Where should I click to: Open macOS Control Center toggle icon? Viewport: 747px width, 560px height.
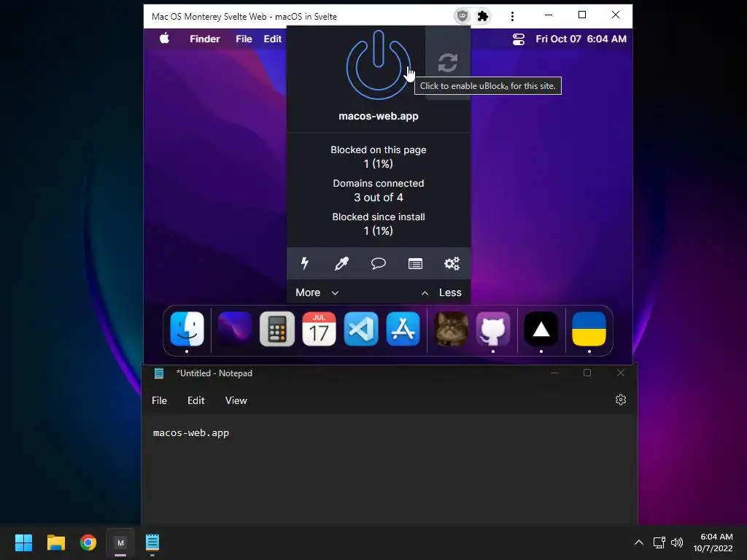tap(519, 39)
